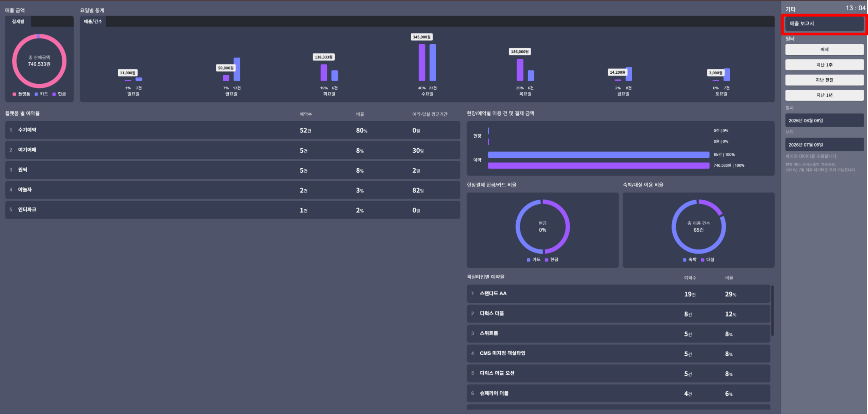Select the 여기어때 platform row
Image resolution: width=868 pixels, height=414 pixels.
point(232,150)
